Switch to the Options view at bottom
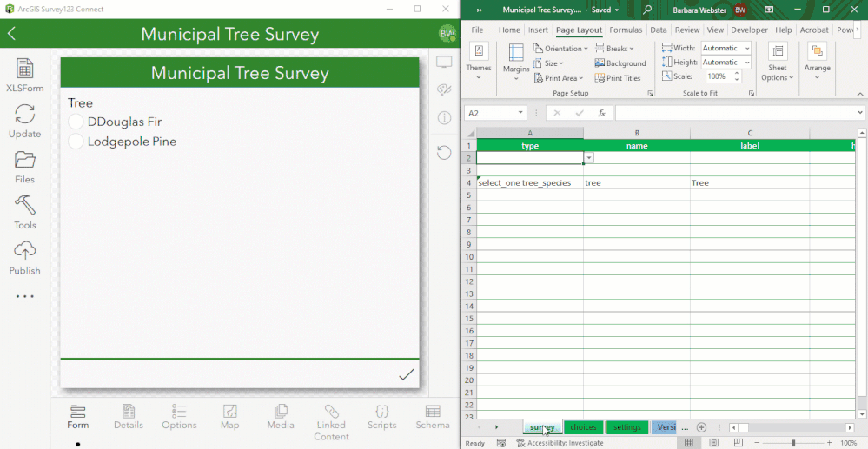Screen dimensions: 868x449 coord(179,418)
